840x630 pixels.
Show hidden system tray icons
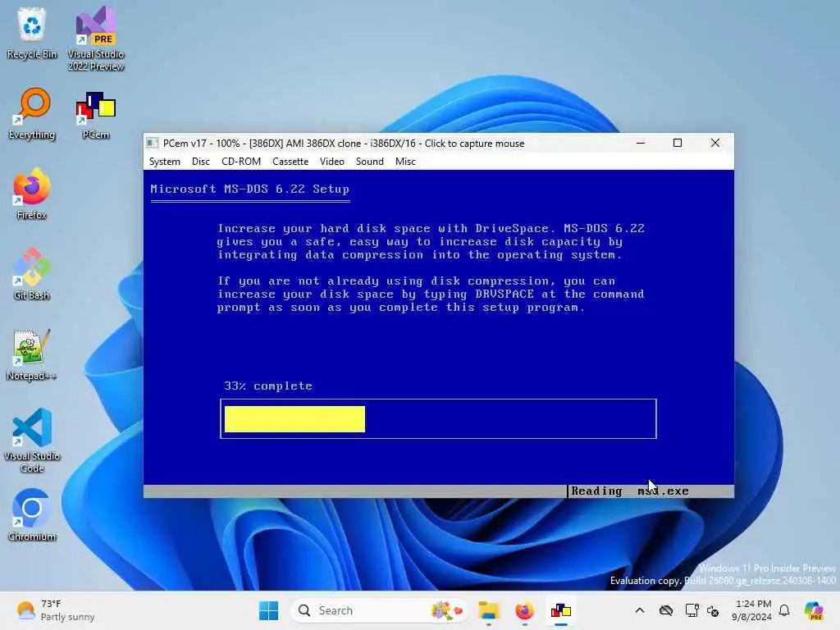click(640, 610)
